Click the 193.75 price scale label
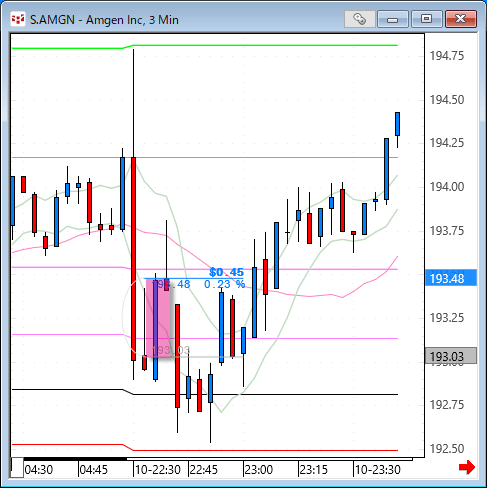Screen dimensions: 487x488 447,230
